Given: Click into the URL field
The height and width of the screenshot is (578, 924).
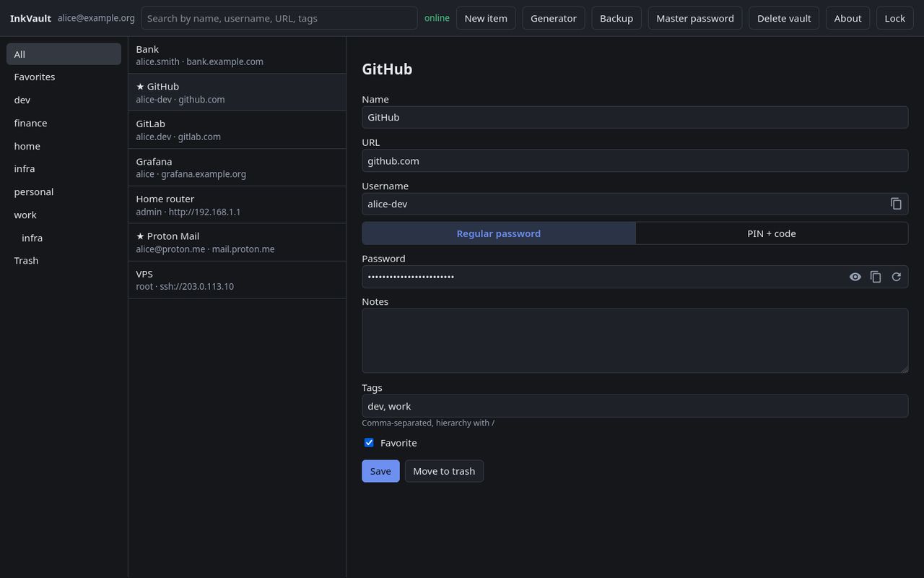Looking at the screenshot, I should pyautogui.click(x=635, y=160).
